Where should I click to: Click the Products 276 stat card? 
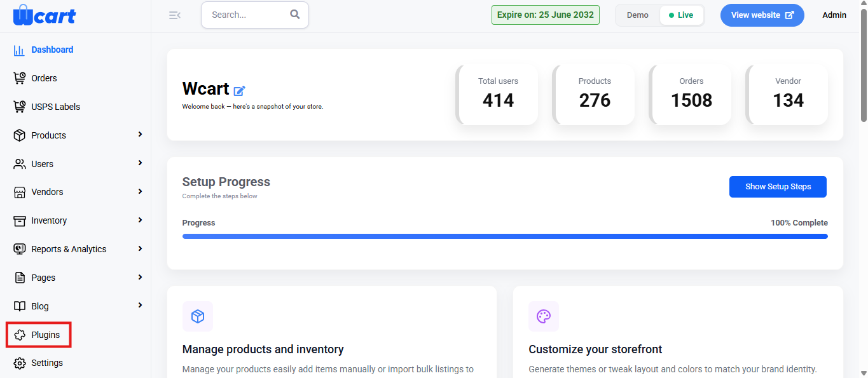point(594,95)
